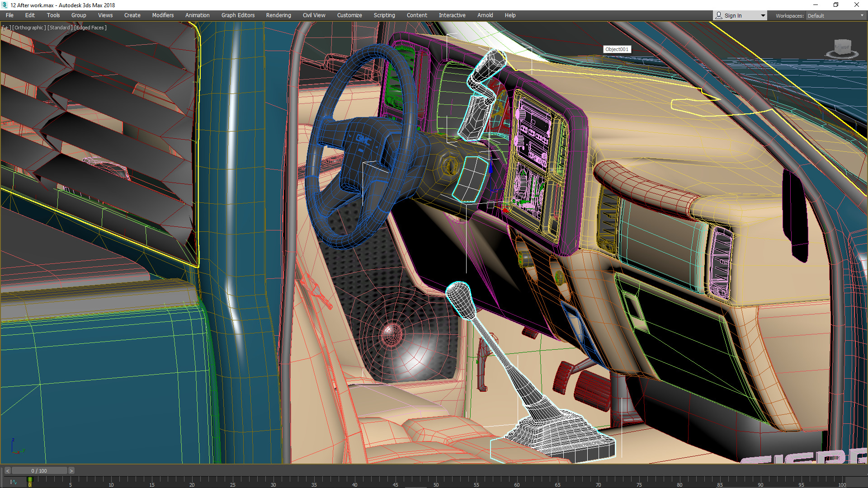Open the Workspaces Default dropdown

point(835,15)
